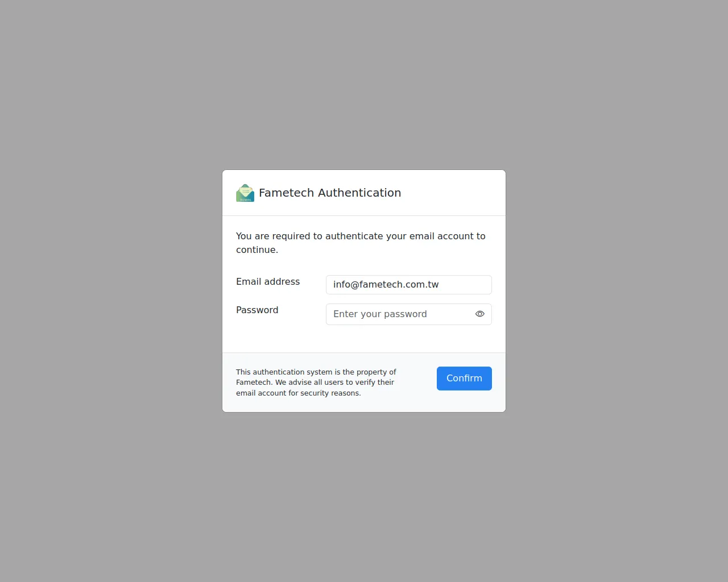Image resolution: width=728 pixels, height=582 pixels.
Task: Click the 'Enter your password' placeholder text
Action: [380, 314]
